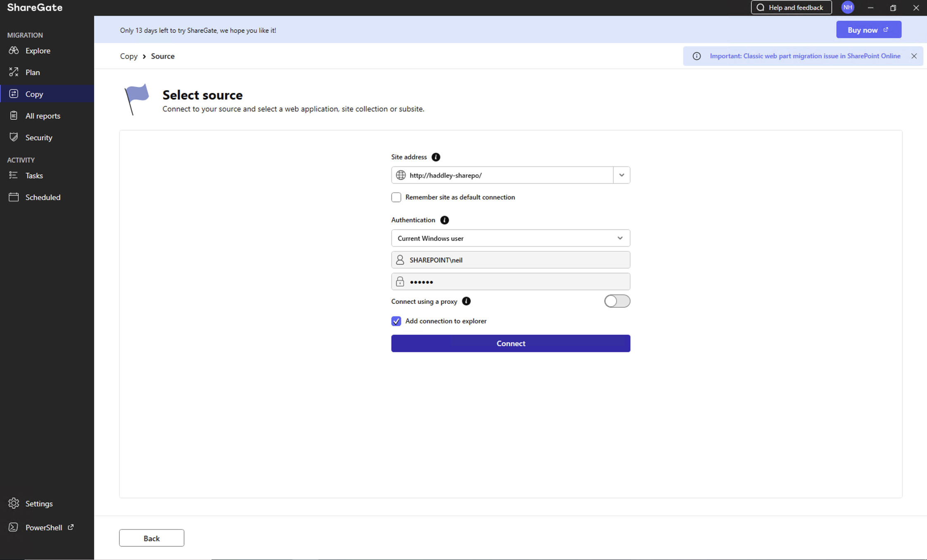Image resolution: width=927 pixels, height=560 pixels.
Task: Open the Plan section
Action: click(47, 72)
